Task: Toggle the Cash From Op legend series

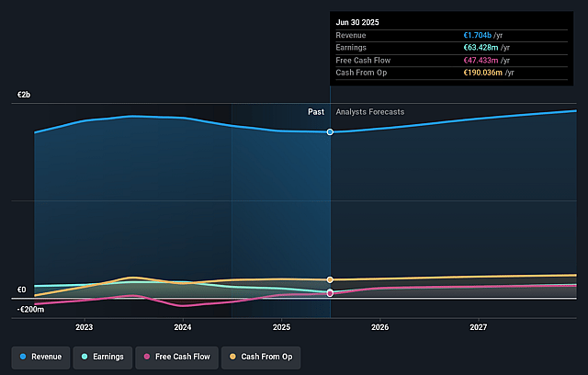Action: pos(261,357)
